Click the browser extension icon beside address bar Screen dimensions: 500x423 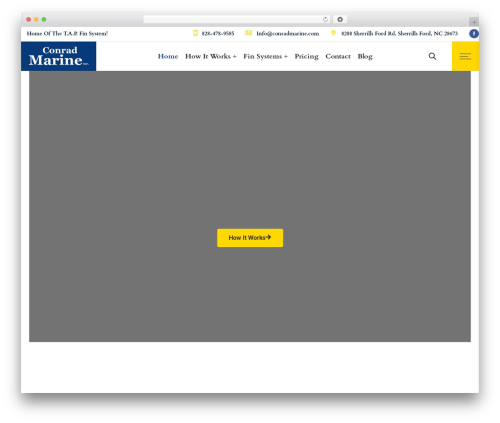pos(340,19)
